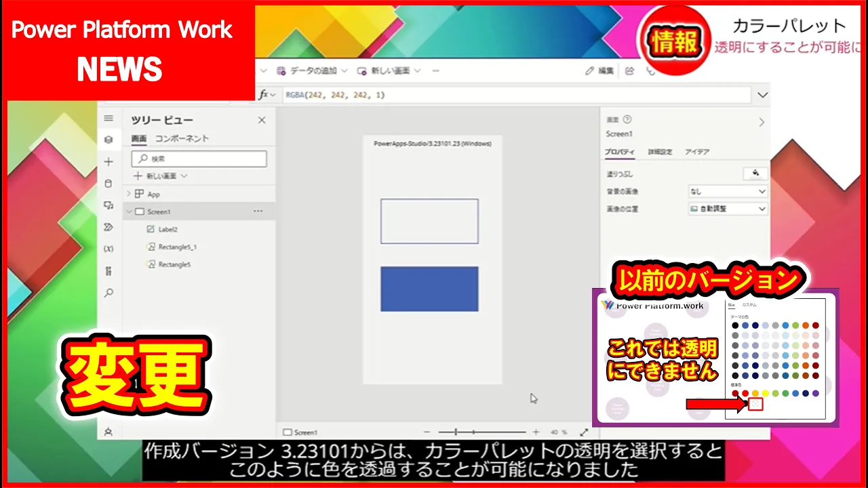
Task: Open the 背景の画像 dropdown showing なし
Action: [x=728, y=192]
